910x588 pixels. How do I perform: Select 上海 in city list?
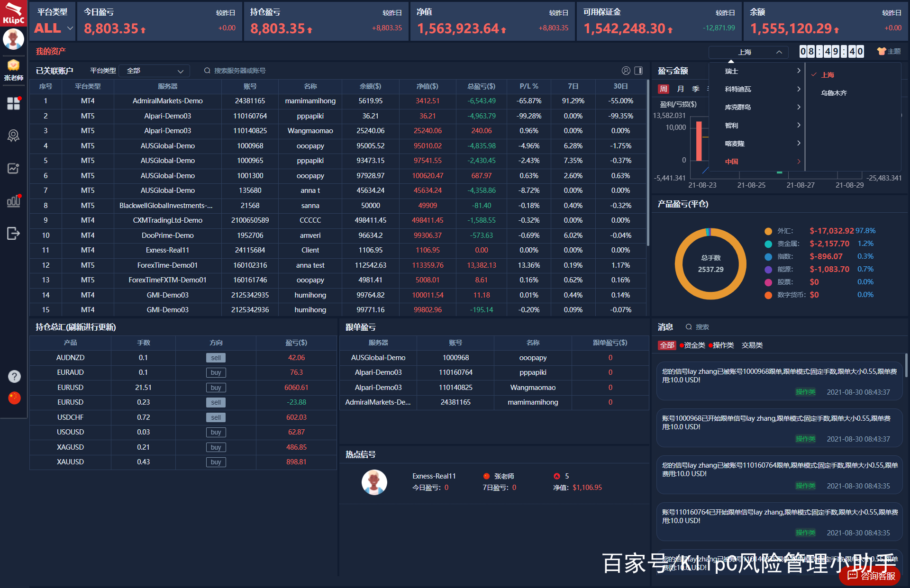[x=828, y=75]
